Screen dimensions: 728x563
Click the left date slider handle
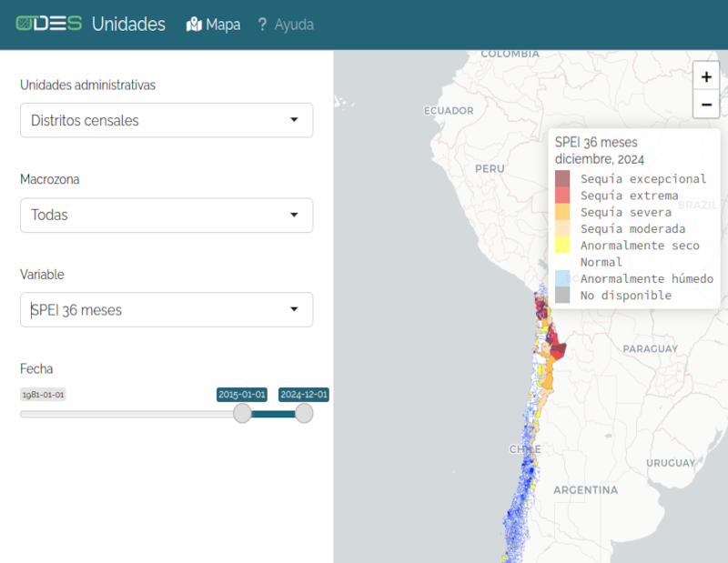tap(242, 414)
